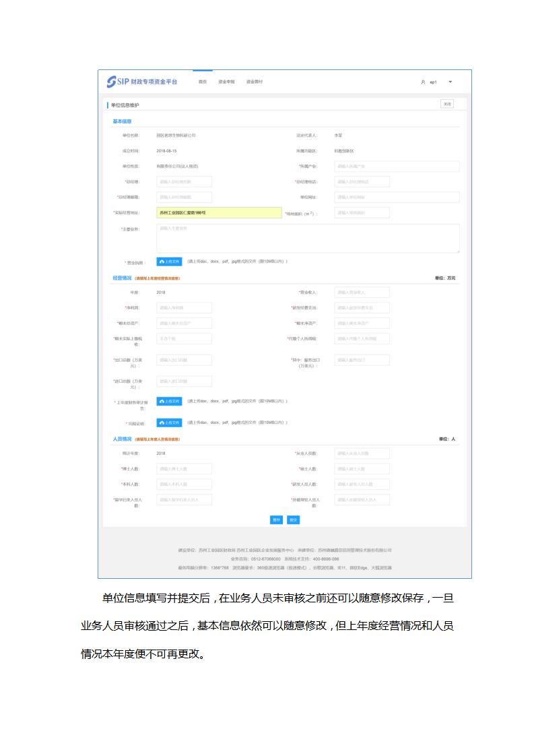Select the highlighted 实际经营地址 field

219,213
